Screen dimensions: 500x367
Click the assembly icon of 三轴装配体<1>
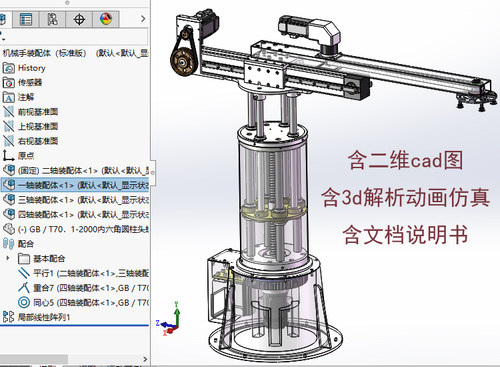[9, 199]
